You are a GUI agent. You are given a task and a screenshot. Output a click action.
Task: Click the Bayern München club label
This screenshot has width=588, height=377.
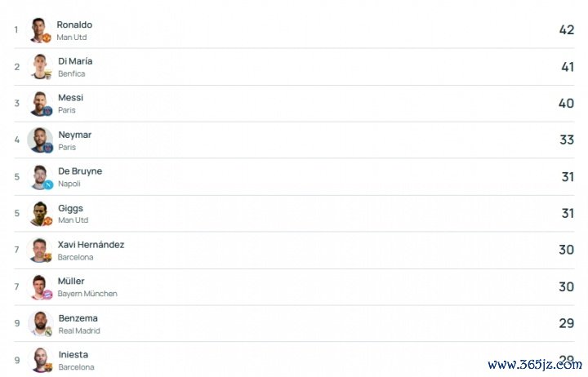87,294
